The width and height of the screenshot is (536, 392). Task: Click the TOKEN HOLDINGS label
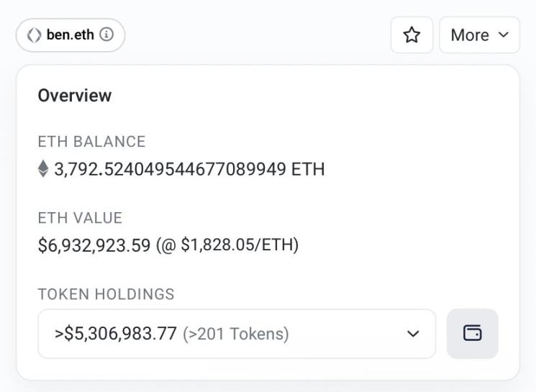pos(106,294)
